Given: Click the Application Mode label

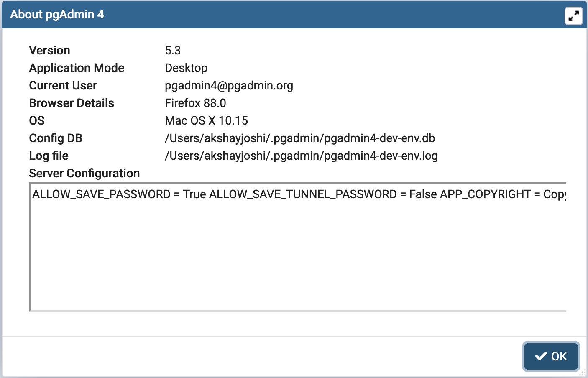Looking at the screenshot, I should (77, 68).
